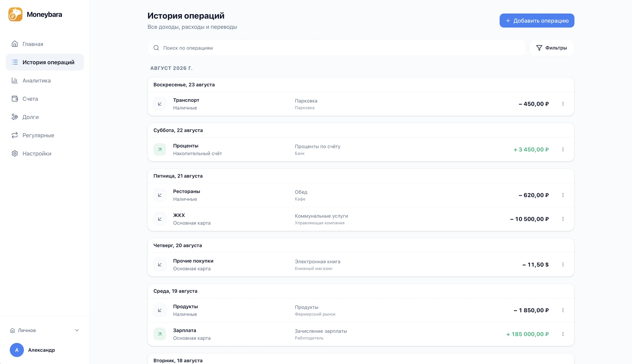The image size is (632, 364).
Task: Click expense arrow icon on ЖКХ row
Action: (160, 219)
